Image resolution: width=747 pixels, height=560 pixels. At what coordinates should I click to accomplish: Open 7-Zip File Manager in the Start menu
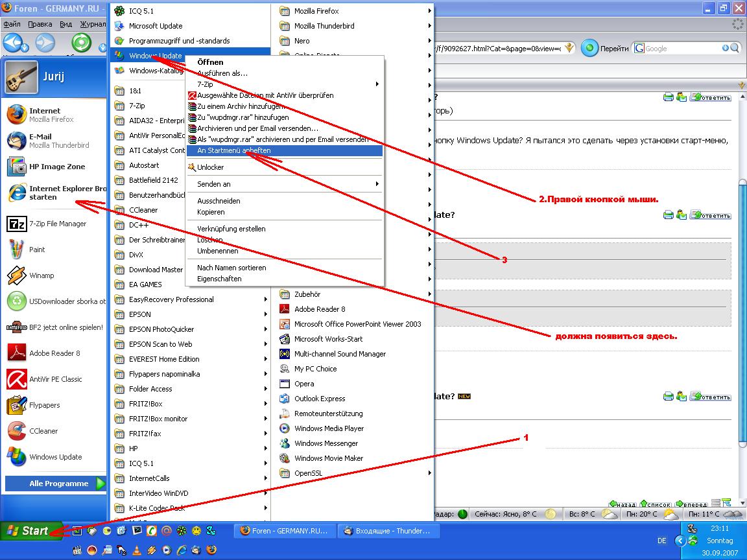pos(53,224)
